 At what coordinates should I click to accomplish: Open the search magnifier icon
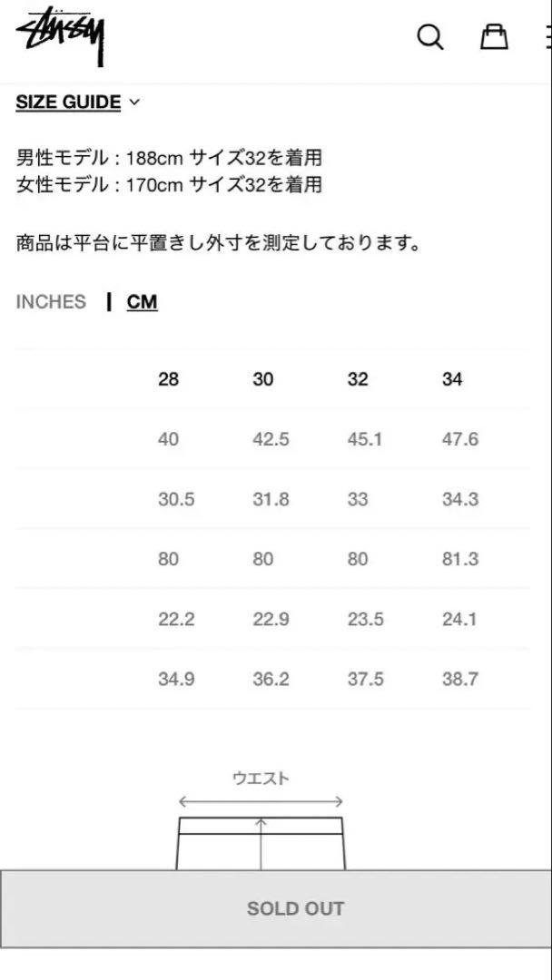pyautogui.click(x=430, y=37)
